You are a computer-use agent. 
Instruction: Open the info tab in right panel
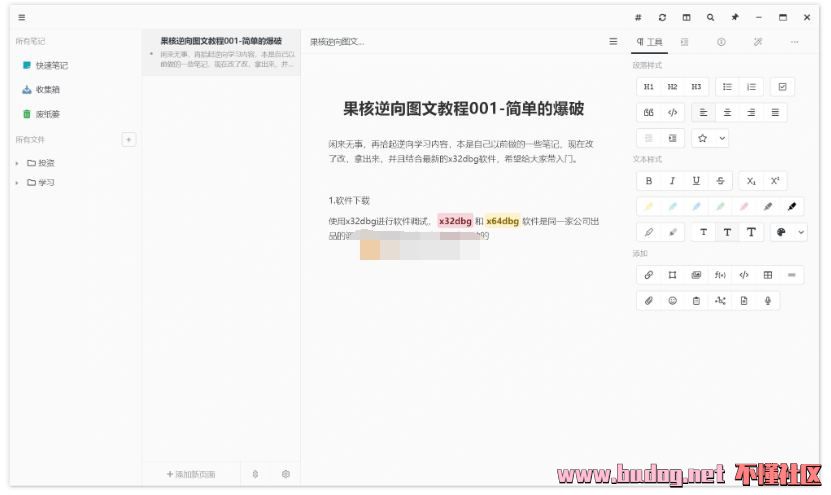pyautogui.click(x=721, y=42)
